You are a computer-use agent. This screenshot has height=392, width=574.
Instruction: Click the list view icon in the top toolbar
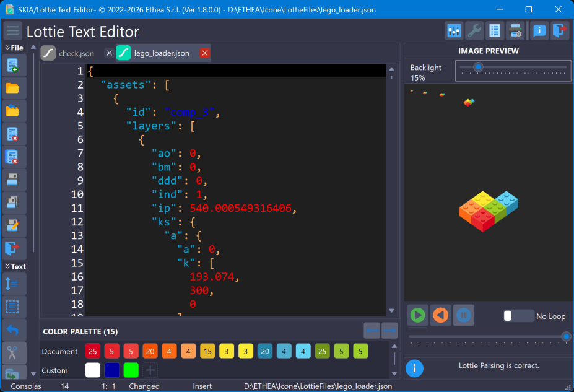(495, 31)
